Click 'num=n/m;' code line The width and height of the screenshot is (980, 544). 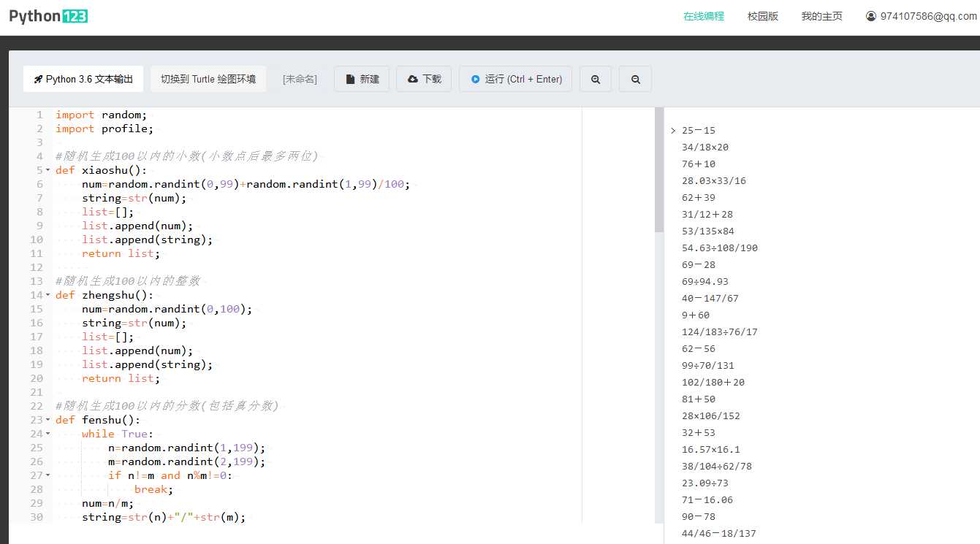[x=107, y=503]
